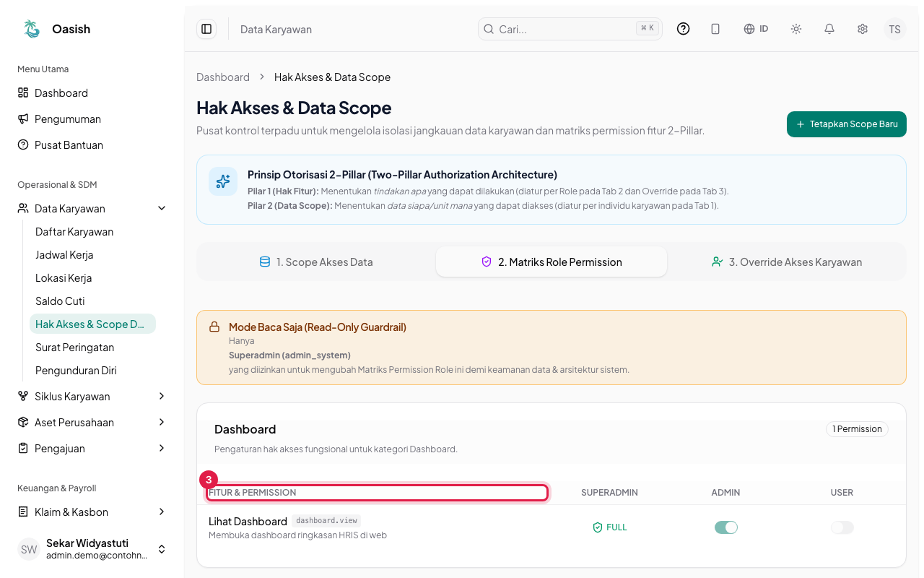This screenshot has height=578, width=924.
Task: Click the Tetapkan Scope Baru button
Action: coord(847,124)
